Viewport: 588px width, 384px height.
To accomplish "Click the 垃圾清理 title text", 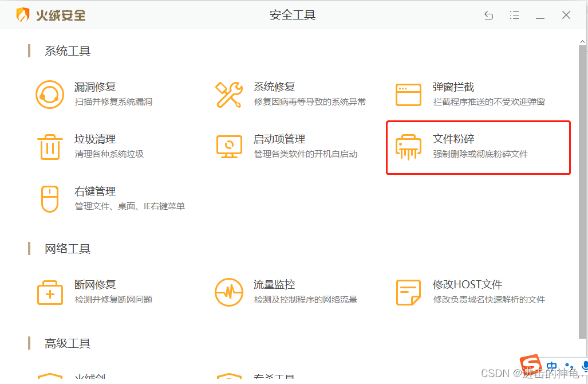I will pos(95,139).
